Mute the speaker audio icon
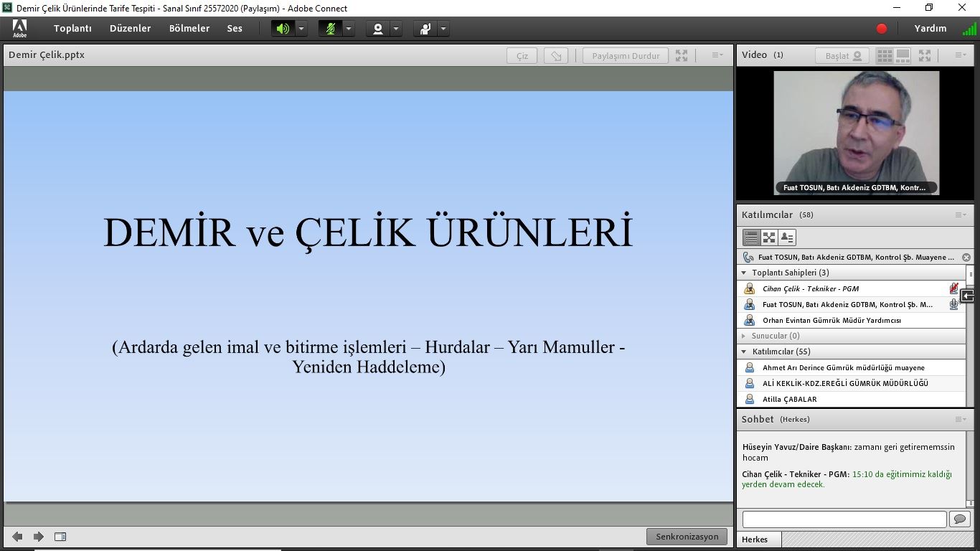Screen dimensions: 980x551 pyautogui.click(x=283, y=29)
